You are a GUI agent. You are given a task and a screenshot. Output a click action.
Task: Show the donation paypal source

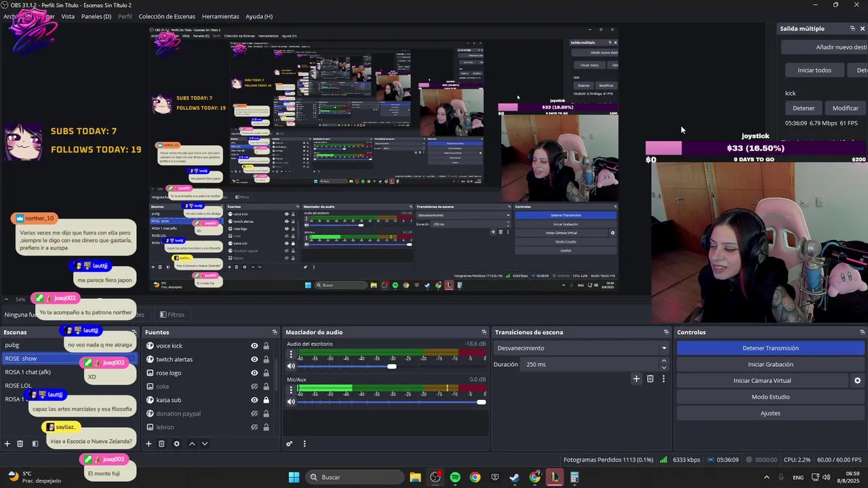point(254,413)
